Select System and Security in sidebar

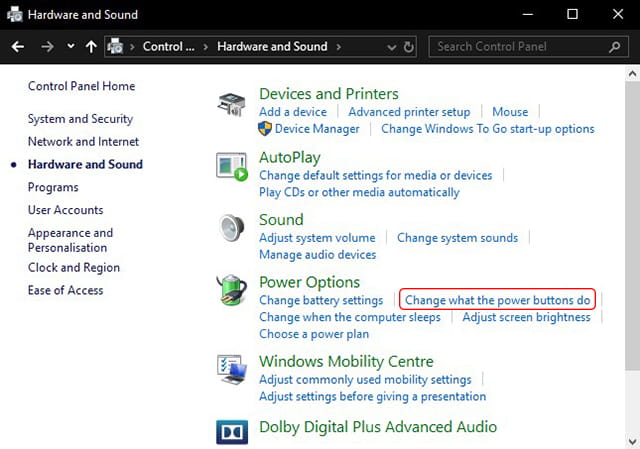(80, 119)
